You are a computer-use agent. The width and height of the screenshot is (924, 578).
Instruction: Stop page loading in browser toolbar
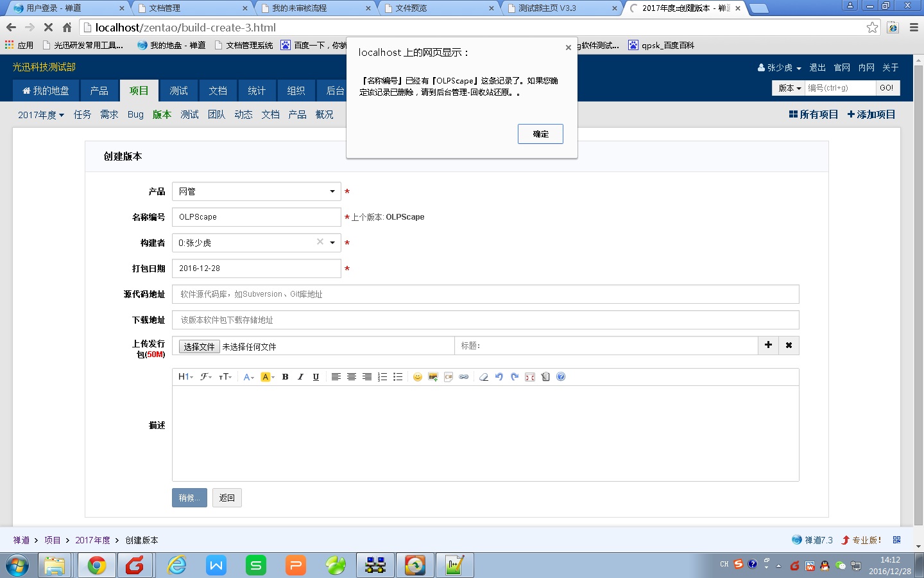[48, 28]
